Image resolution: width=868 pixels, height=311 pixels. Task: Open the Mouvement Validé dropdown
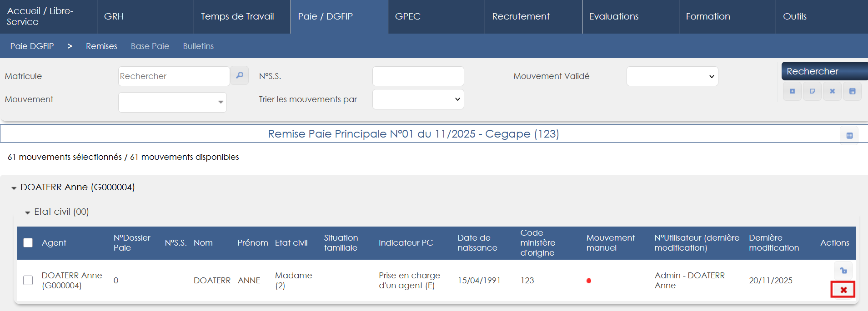tap(672, 76)
